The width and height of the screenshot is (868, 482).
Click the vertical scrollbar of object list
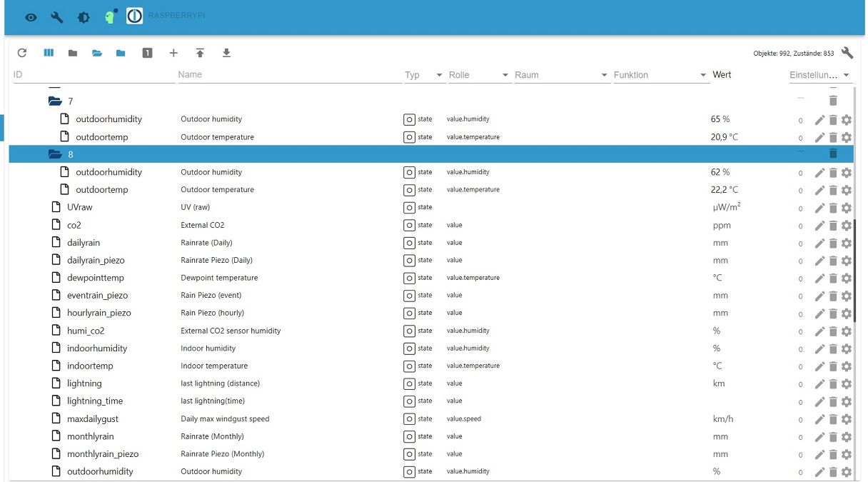click(x=854, y=271)
